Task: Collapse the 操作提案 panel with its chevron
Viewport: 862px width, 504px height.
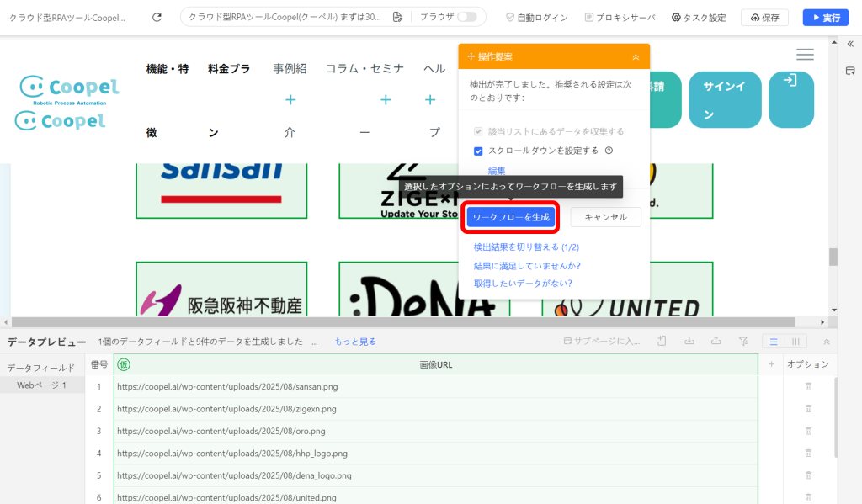Action: click(x=636, y=56)
